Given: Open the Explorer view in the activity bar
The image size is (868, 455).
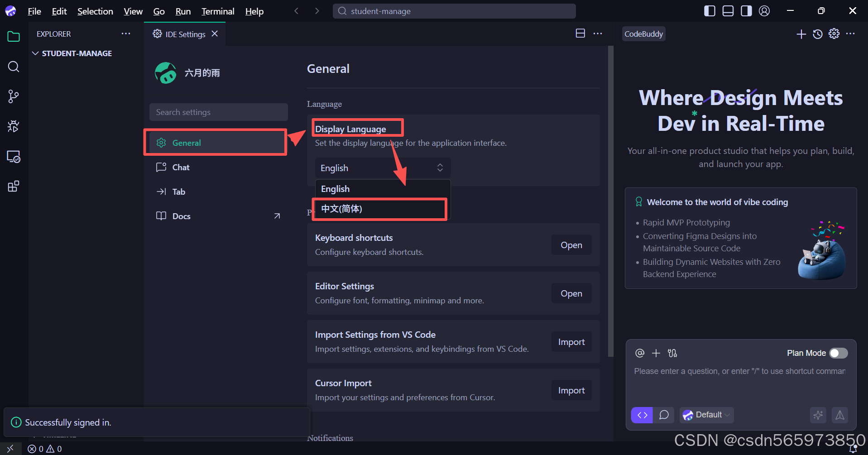Looking at the screenshot, I should tap(14, 37).
